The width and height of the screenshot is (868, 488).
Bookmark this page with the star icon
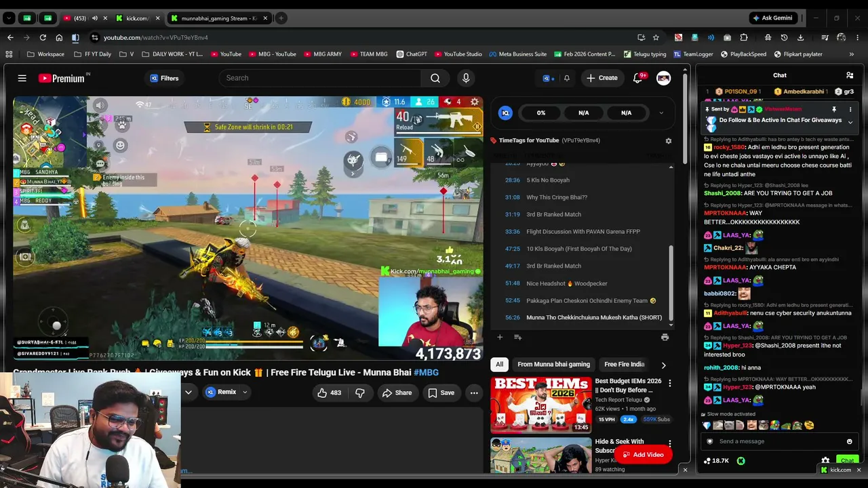tap(656, 37)
